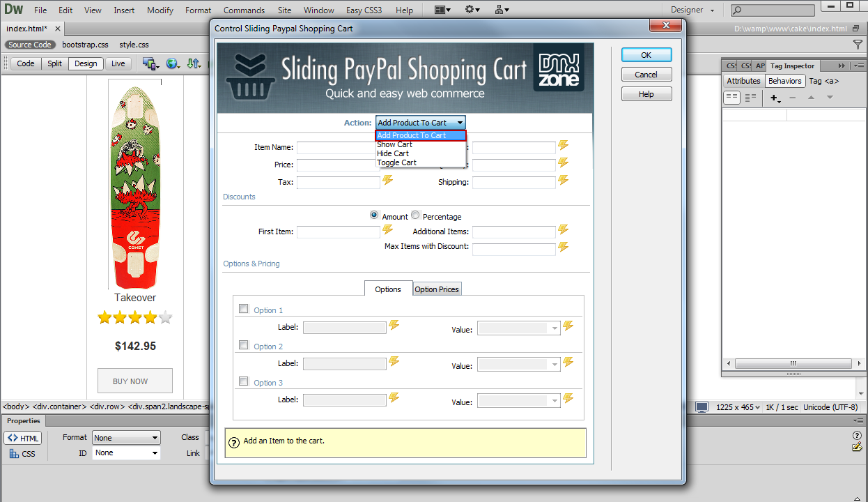
Task: Enable the Option 2 checkbox
Action: [243, 345]
